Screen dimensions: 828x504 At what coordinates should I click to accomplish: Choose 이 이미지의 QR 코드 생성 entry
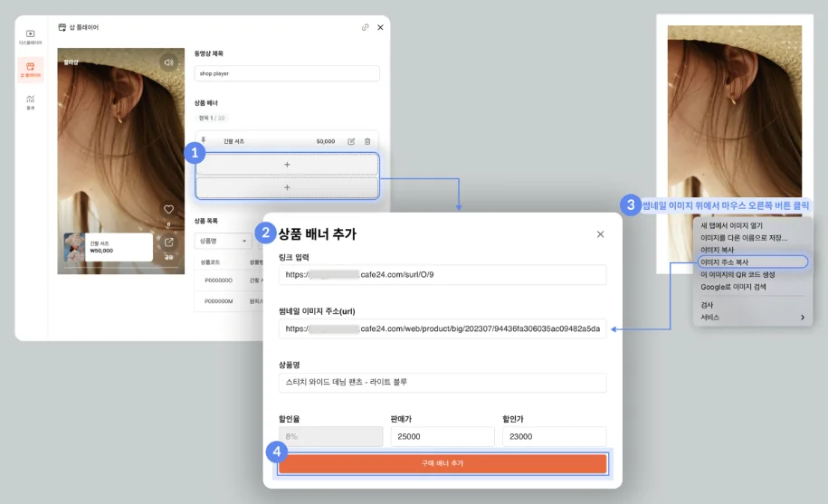point(738,274)
